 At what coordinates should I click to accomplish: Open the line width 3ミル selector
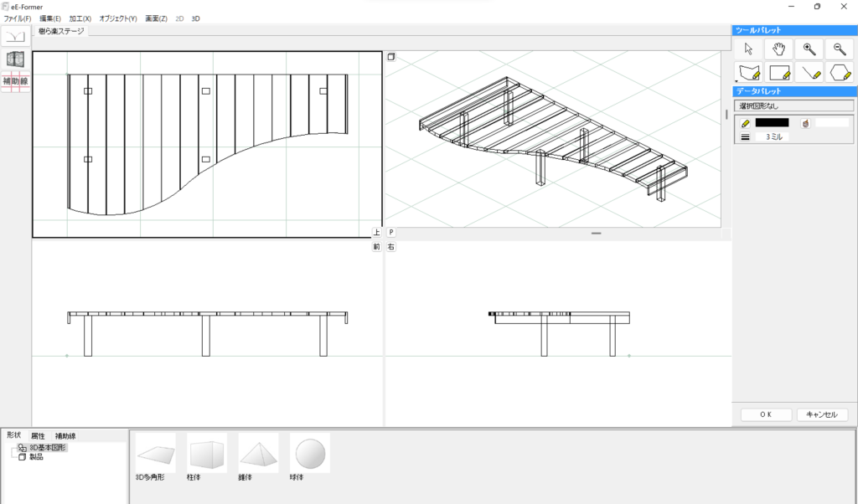click(x=773, y=136)
